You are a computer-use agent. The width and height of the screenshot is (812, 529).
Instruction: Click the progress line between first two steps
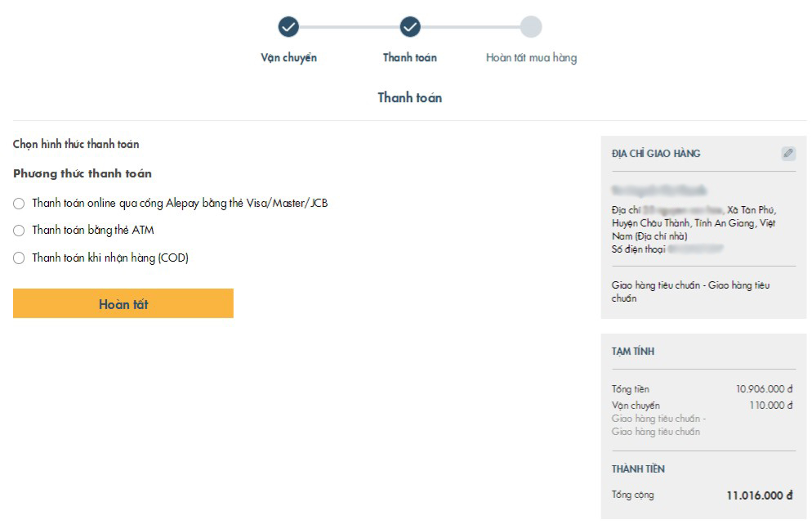point(349,27)
